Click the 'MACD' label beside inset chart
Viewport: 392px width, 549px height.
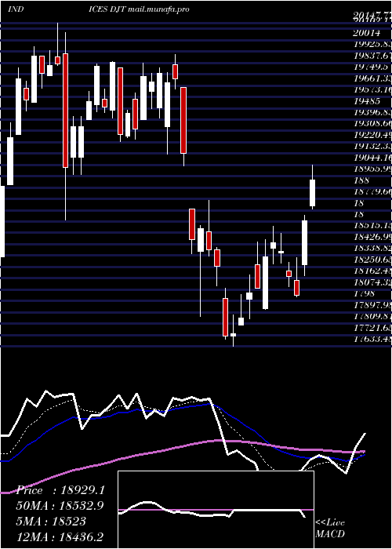coord(329,534)
